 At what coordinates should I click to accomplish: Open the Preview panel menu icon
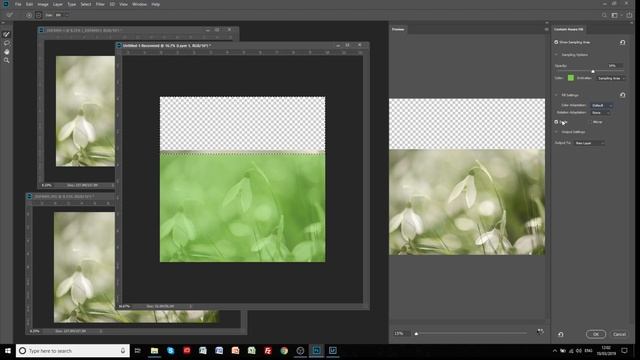coord(546,29)
